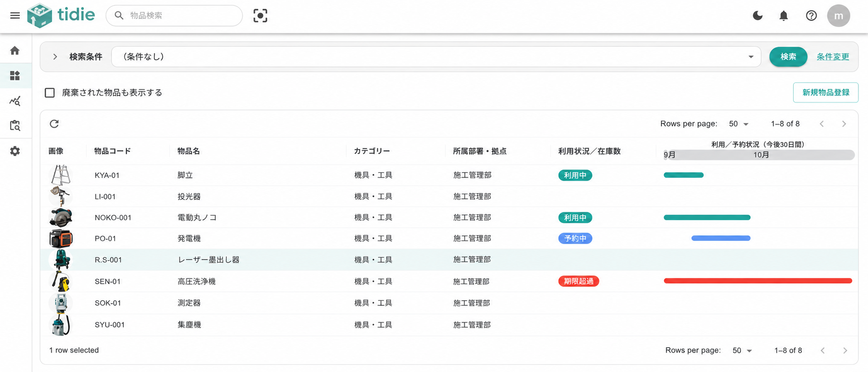
Task: Open the analytics chart sidebar icon
Action: coord(15,101)
